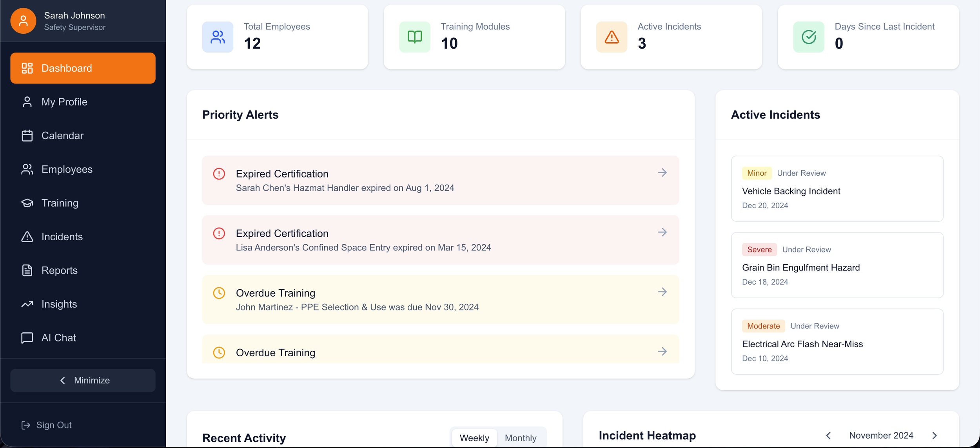Click Sarah Johnson's orange avatar icon
The image size is (980, 448).
[23, 21]
